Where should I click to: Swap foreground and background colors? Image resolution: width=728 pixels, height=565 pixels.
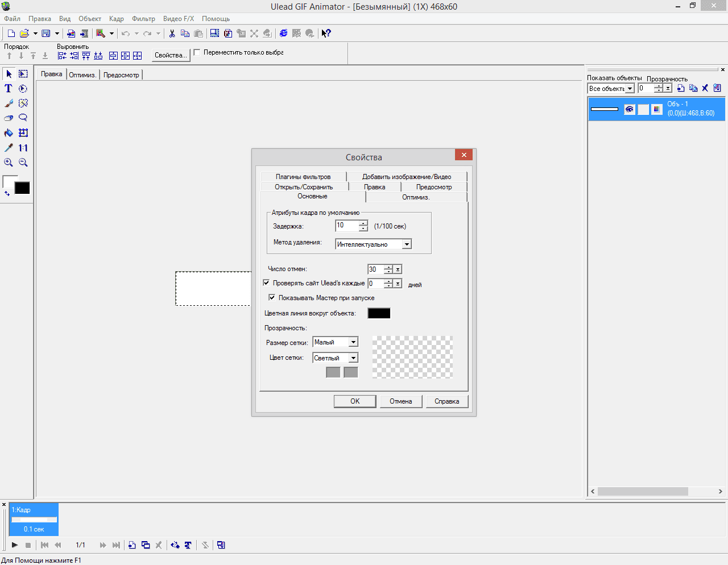[7, 194]
